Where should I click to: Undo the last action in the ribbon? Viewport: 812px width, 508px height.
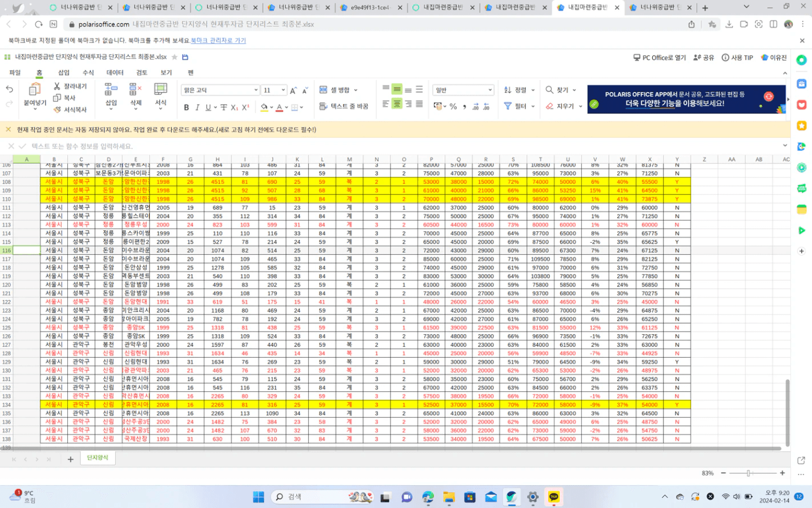(x=9, y=90)
